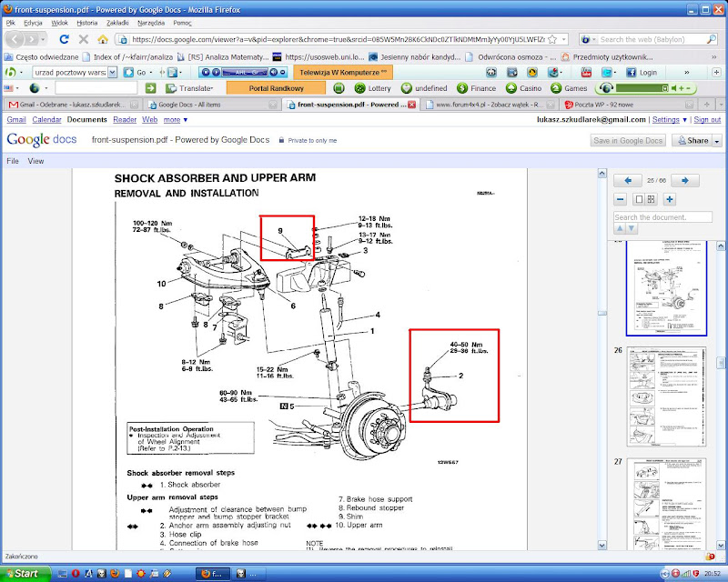This screenshot has width=728, height=582.
Task: Click Save in Google Docs button
Action: (x=628, y=141)
